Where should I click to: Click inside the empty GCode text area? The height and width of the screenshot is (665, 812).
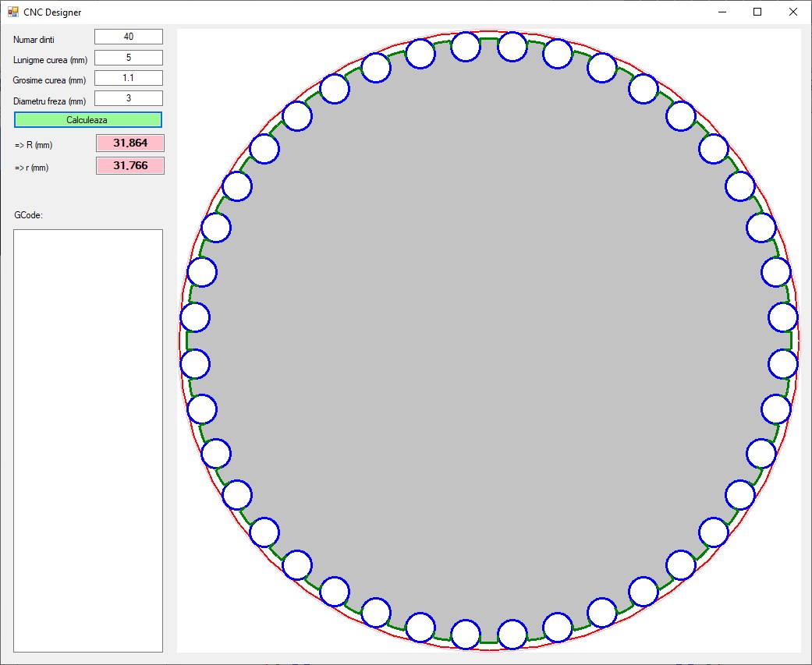[88, 440]
